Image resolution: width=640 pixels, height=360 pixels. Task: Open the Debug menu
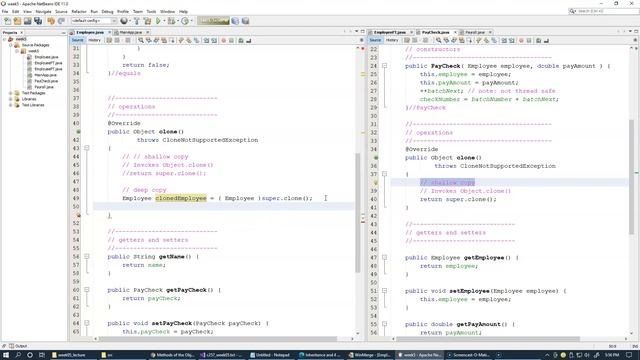coord(107,12)
